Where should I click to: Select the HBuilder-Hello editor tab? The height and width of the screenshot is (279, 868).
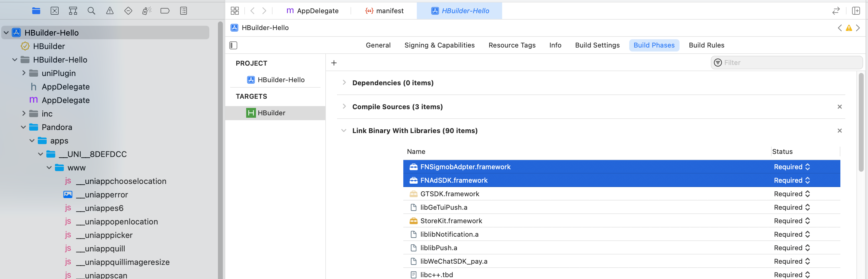click(459, 11)
